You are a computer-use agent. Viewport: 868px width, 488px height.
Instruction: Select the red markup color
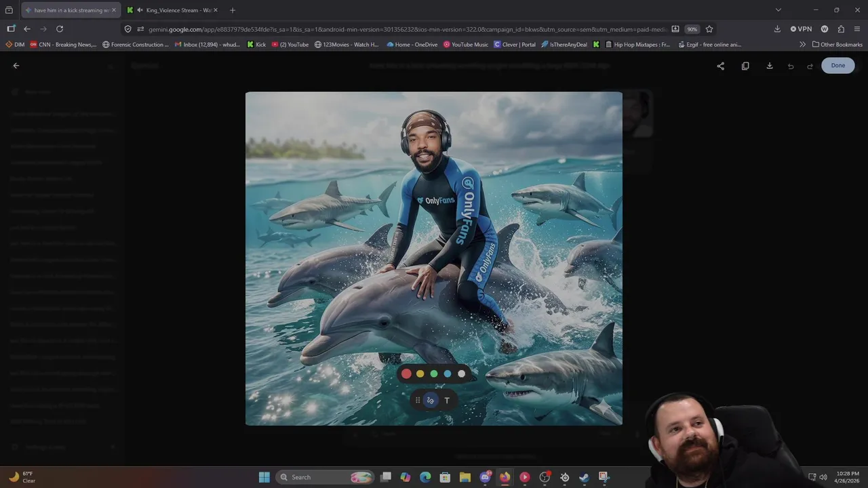tap(406, 373)
